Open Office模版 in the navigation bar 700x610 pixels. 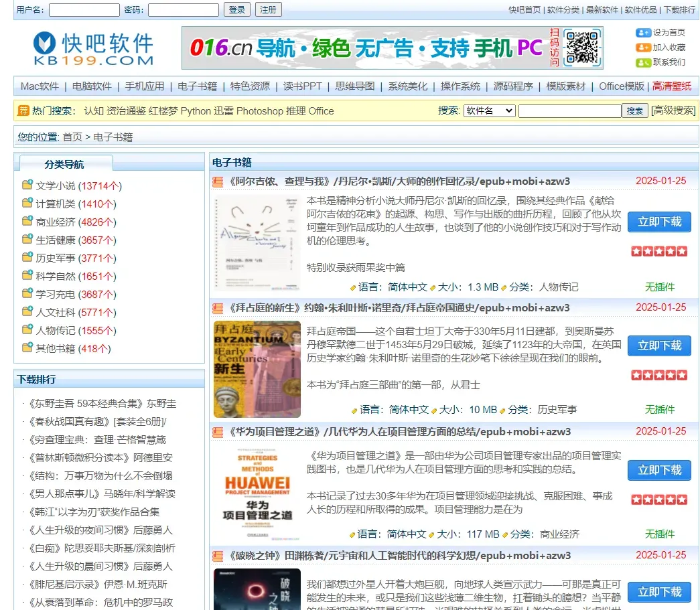point(622,86)
